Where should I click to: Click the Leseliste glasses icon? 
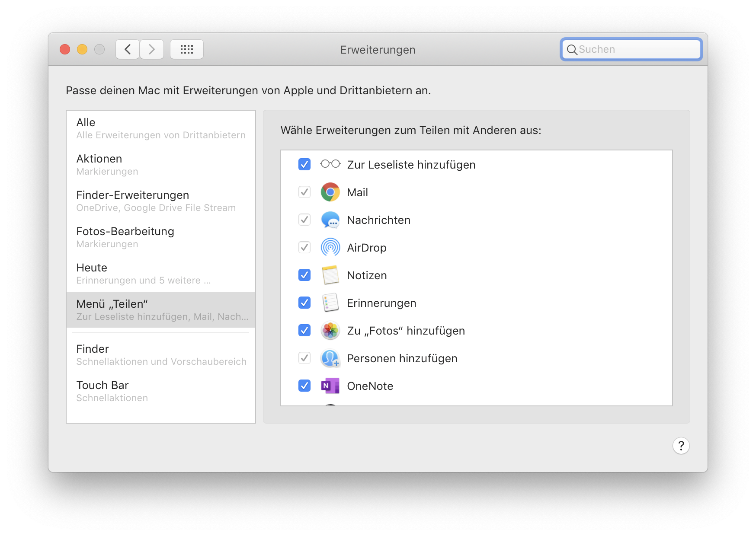330,164
